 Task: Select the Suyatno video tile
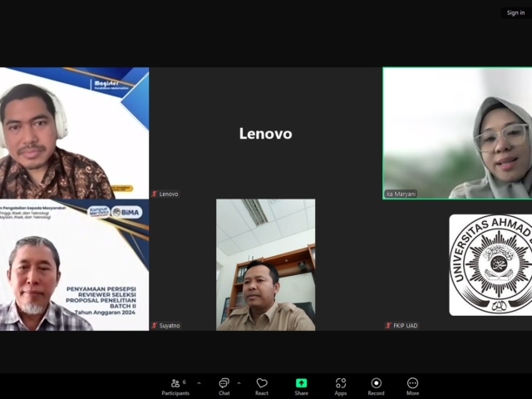point(266,264)
